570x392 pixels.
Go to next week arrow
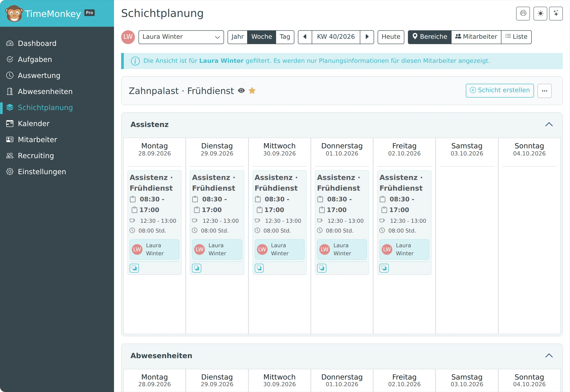[x=367, y=37]
